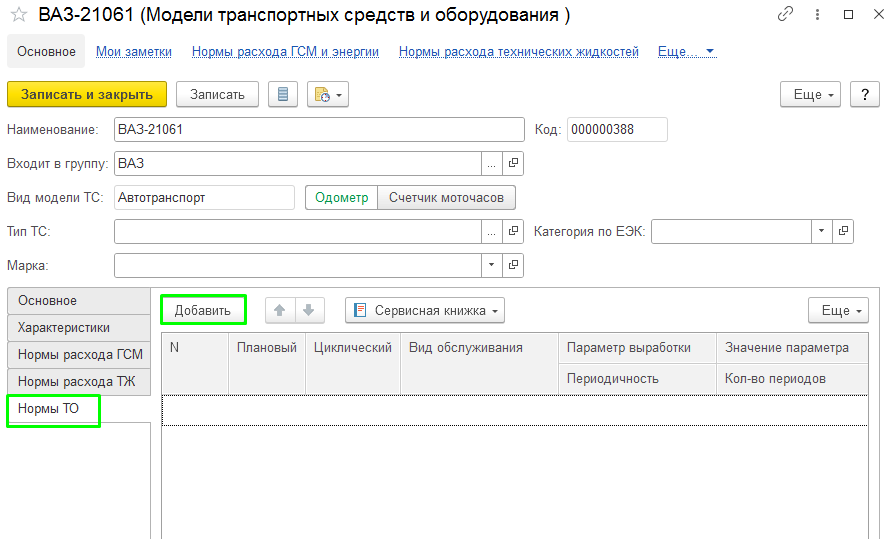Open the Нормы расхода ГСМ section tab
The image size is (891, 539).
tap(78, 354)
